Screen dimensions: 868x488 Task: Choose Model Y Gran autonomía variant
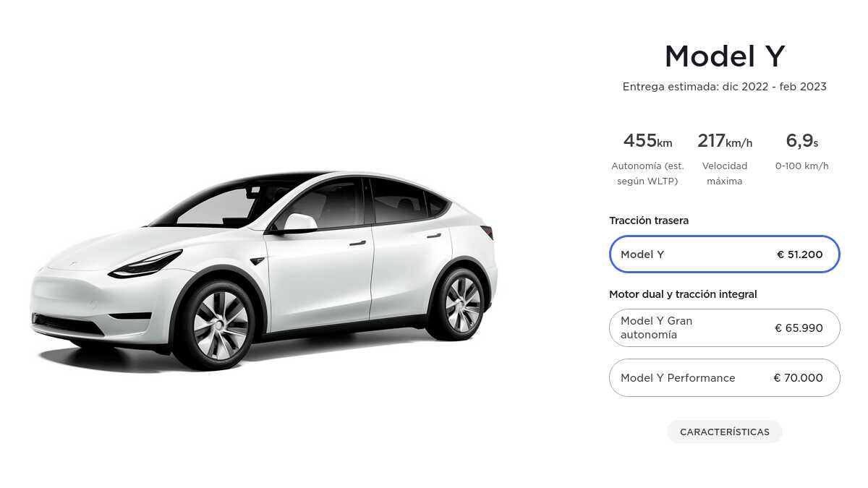click(x=725, y=328)
